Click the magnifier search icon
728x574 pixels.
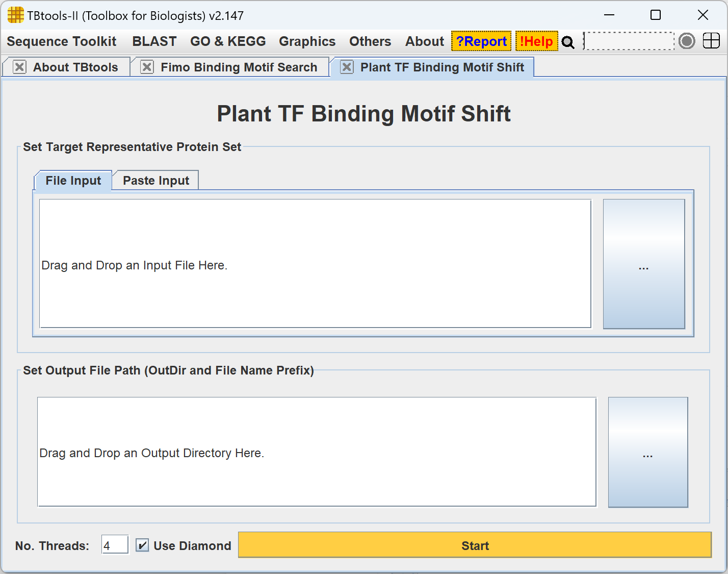568,42
